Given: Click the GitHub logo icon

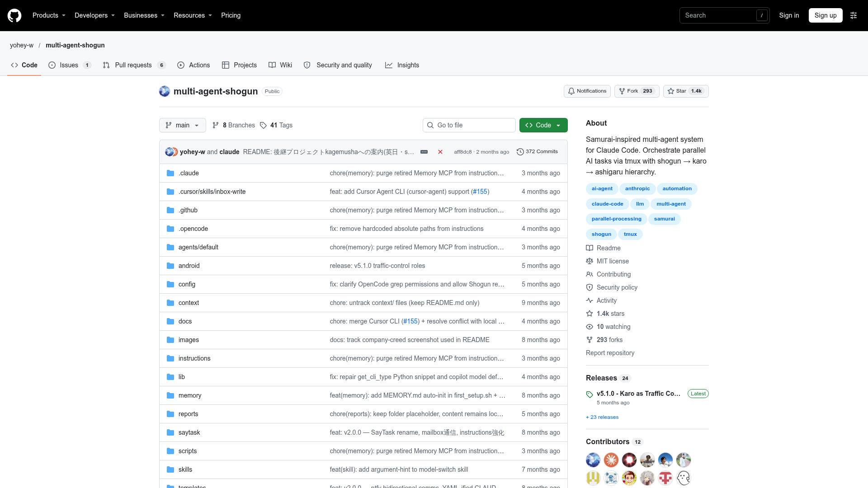Looking at the screenshot, I should tap(14, 15).
